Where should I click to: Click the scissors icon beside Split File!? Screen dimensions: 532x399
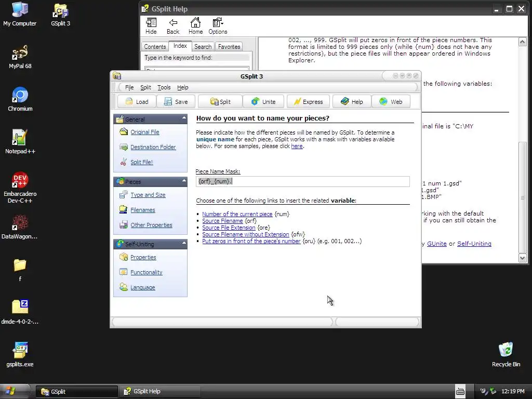click(124, 162)
